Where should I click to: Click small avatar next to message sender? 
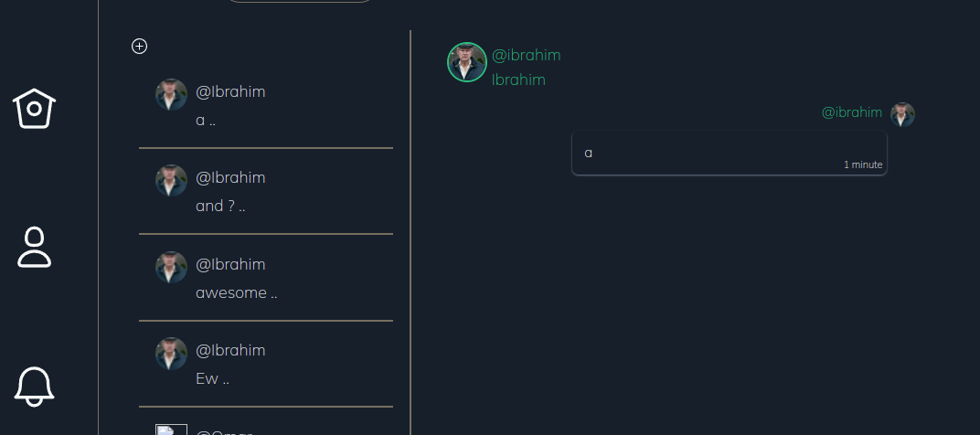point(902,114)
